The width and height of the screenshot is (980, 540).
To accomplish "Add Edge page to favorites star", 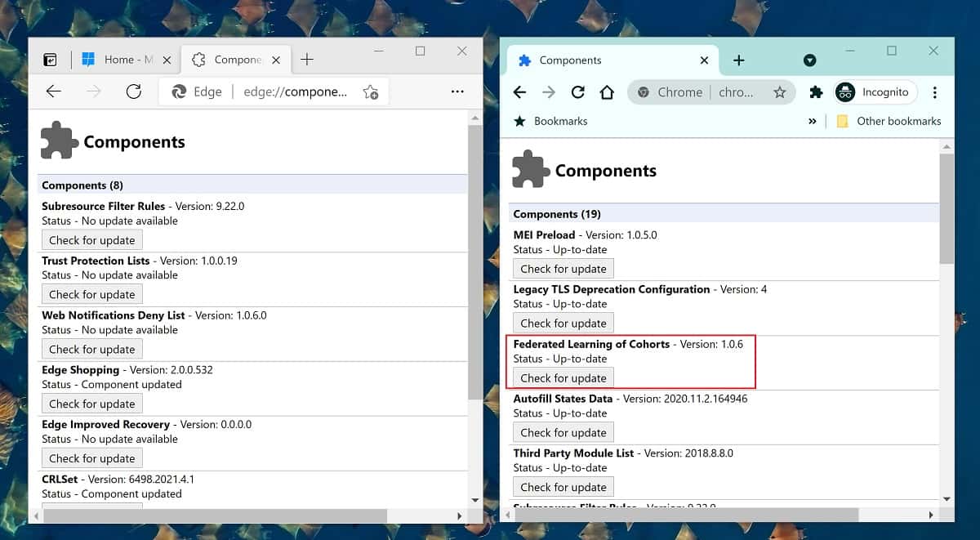I will pyautogui.click(x=371, y=91).
